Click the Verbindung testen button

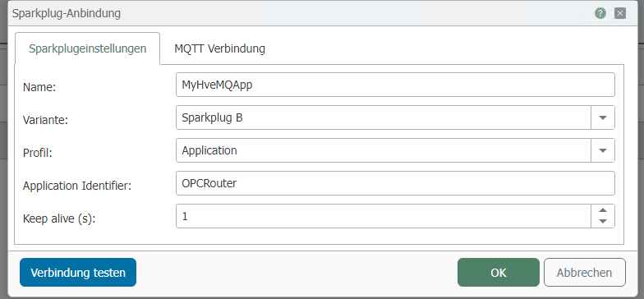(78, 273)
